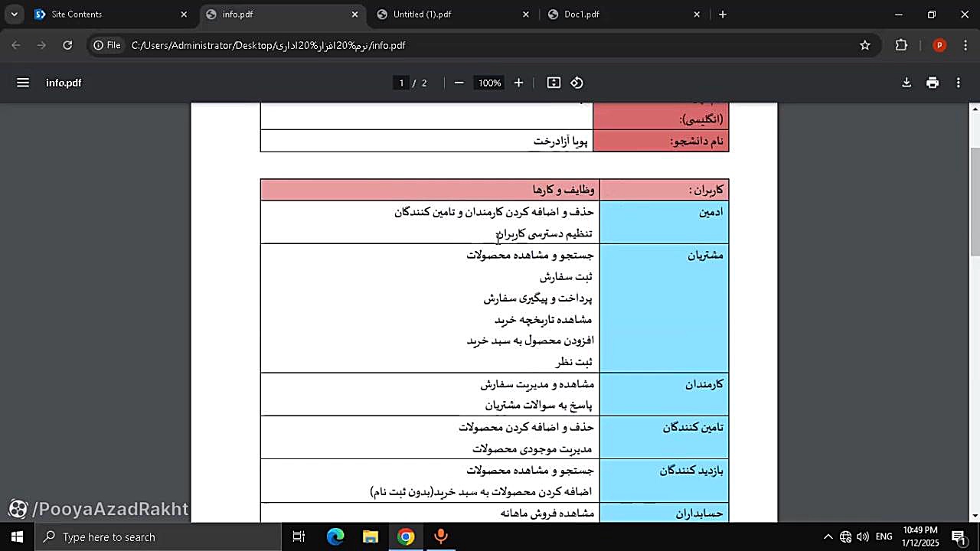Click the microphone recorder taskbar icon
This screenshot has height=551, width=980.
point(441,536)
